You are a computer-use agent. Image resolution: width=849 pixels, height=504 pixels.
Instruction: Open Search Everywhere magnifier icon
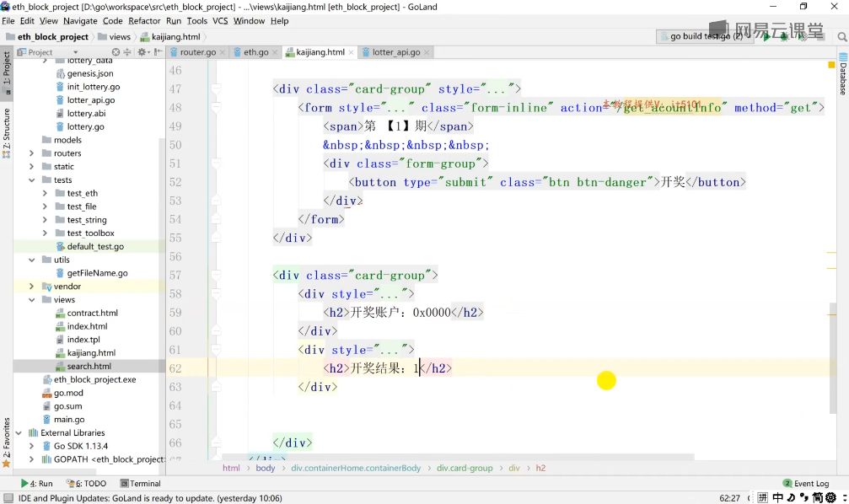[841, 37]
